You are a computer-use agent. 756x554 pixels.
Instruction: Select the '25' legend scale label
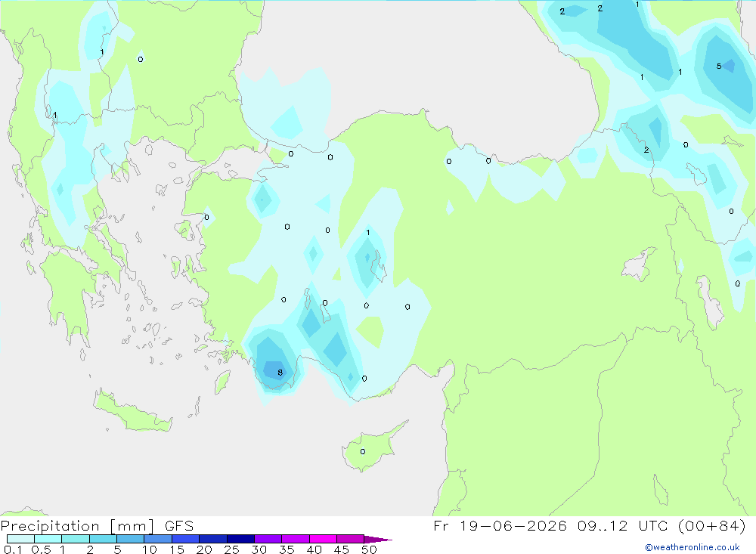pyautogui.click(x=231, y=549)
